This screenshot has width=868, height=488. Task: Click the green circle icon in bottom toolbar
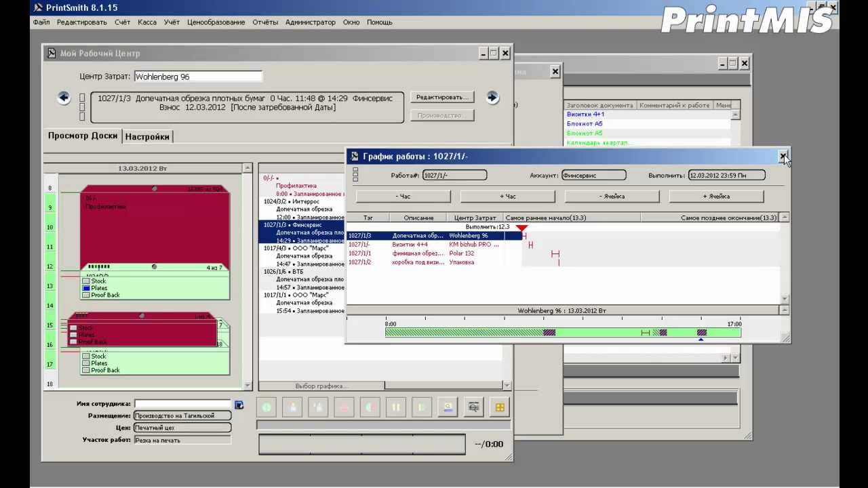[267, 407]
